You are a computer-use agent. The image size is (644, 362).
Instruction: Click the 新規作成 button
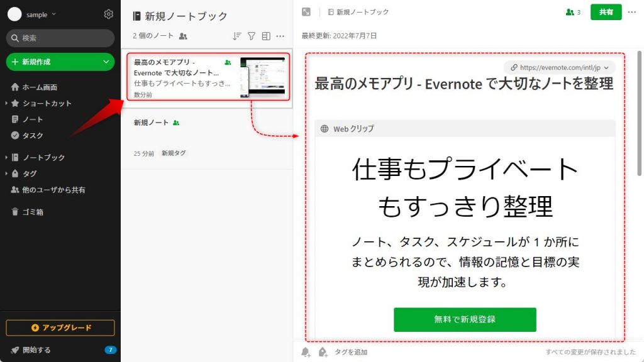[60, 62]
